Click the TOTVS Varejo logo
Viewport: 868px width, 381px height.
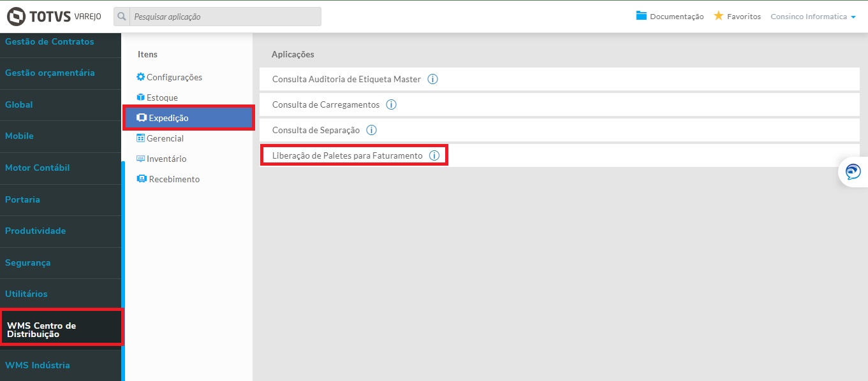tap(54, 16)
